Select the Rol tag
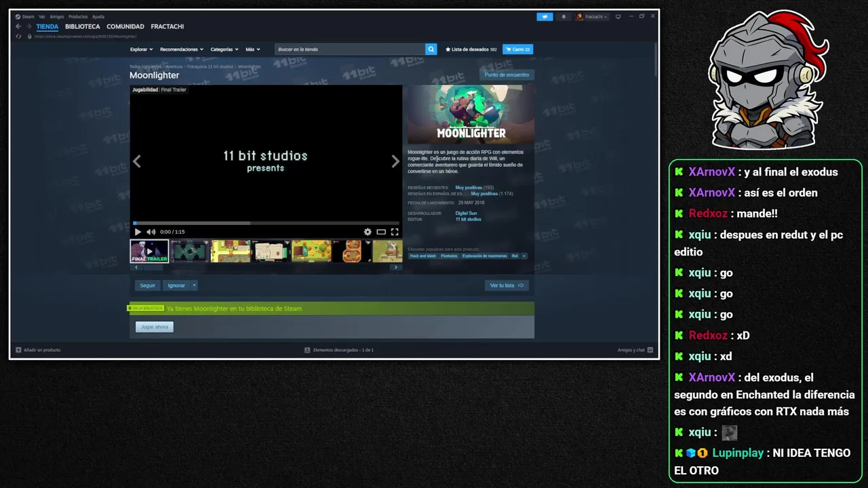 click(x=515, y=256)
